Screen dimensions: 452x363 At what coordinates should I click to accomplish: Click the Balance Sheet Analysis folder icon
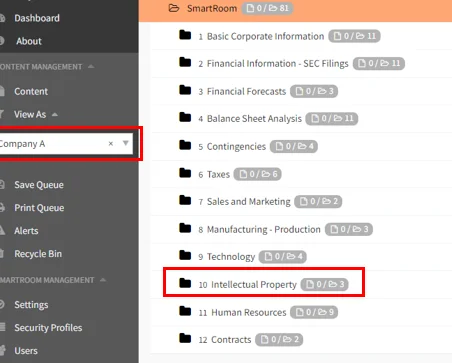[185, 117]
